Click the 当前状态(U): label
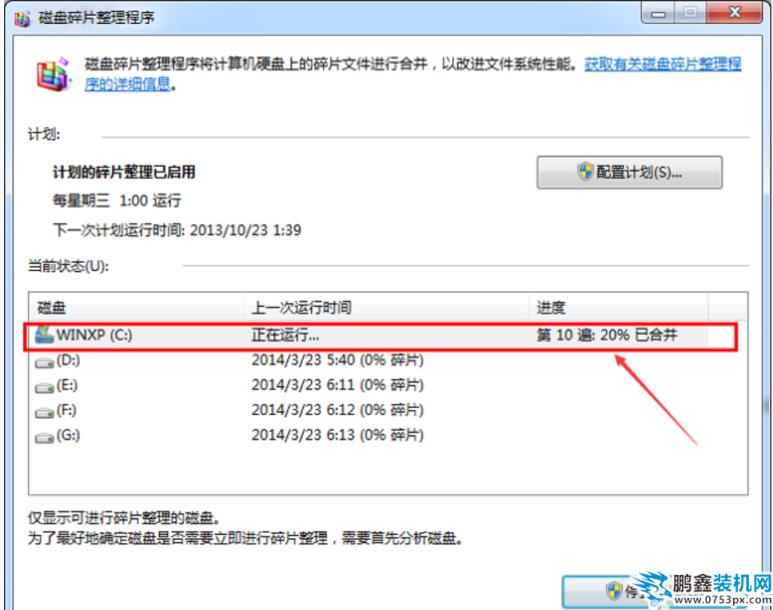 point(68,266)
